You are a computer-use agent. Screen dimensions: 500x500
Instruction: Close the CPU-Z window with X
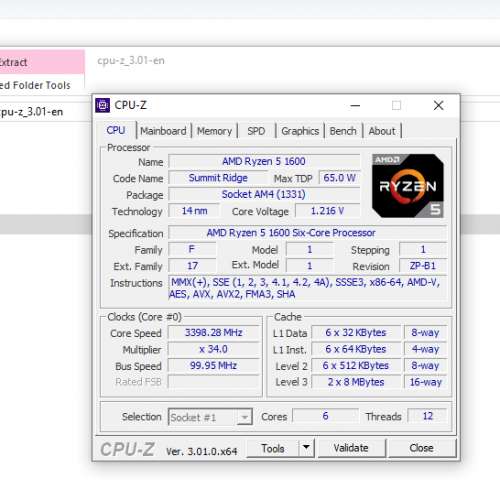[x=438, y=106]
